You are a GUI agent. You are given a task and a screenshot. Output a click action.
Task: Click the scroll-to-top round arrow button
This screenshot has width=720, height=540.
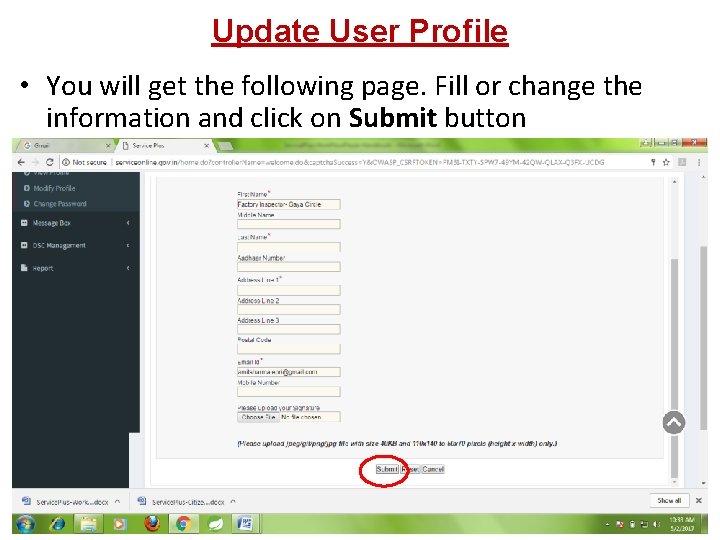click(x=674, y=422)
